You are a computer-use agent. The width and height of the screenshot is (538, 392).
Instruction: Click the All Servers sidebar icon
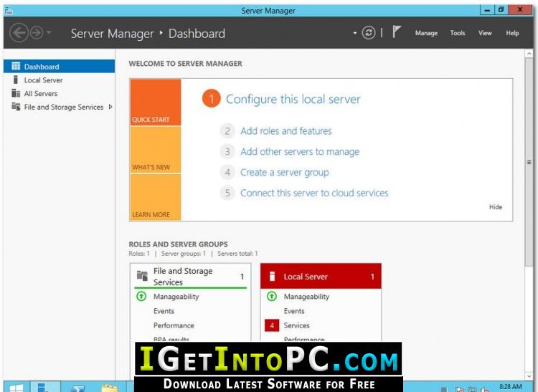16,93
